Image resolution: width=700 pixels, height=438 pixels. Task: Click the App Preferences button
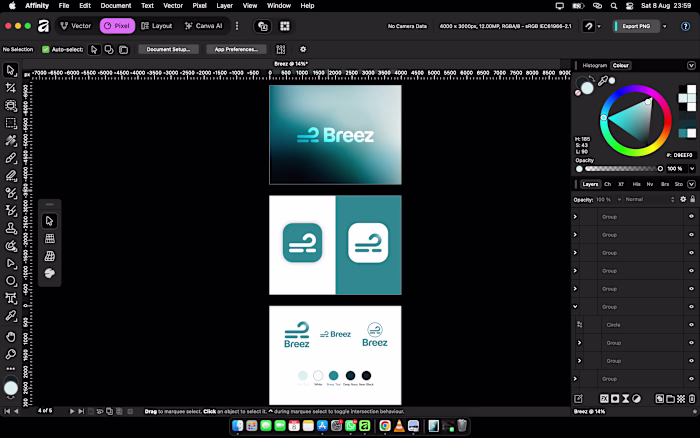click(236, 49)
